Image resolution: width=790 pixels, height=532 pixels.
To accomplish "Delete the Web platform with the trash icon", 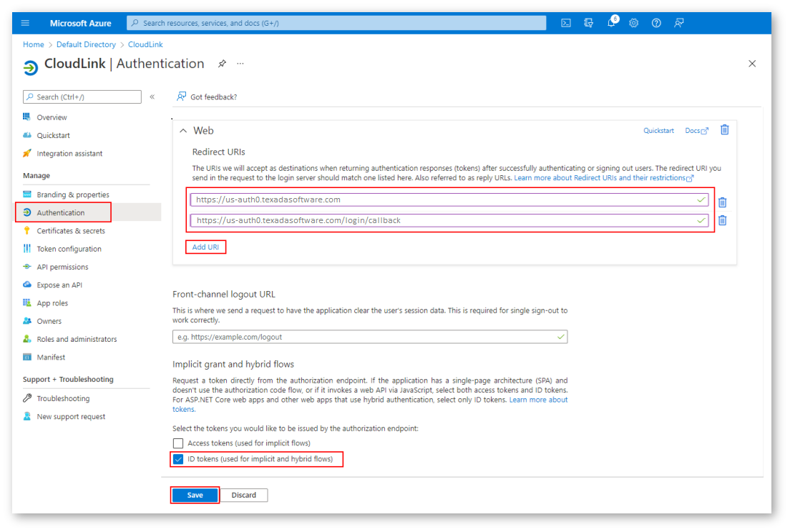I will pyautogui.click(x=724, y=130).
